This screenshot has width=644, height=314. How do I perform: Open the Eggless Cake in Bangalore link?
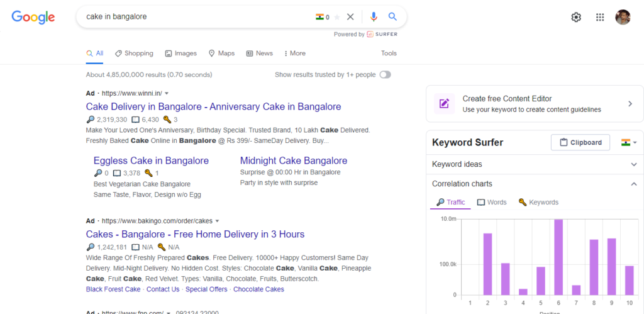pos(151,160)
